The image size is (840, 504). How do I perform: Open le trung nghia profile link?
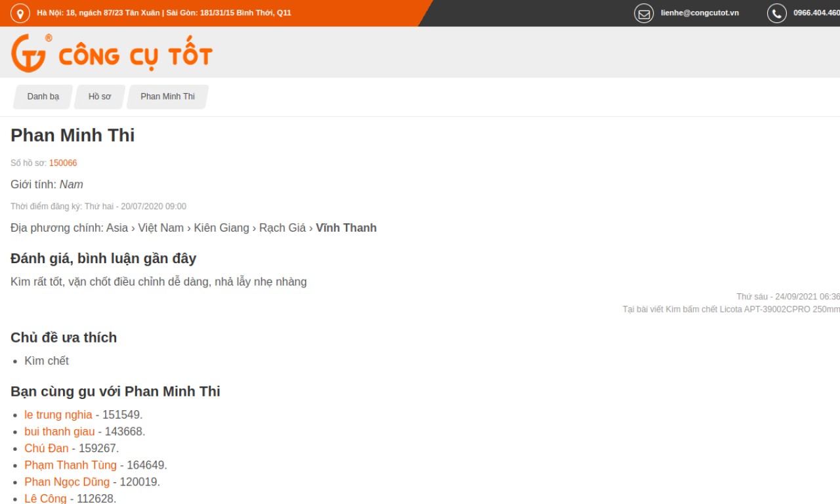(58, 415)
